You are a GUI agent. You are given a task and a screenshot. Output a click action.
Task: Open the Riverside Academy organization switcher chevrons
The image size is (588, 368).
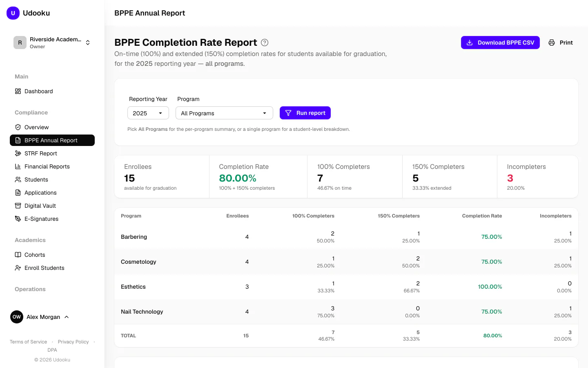click(88, 43)
